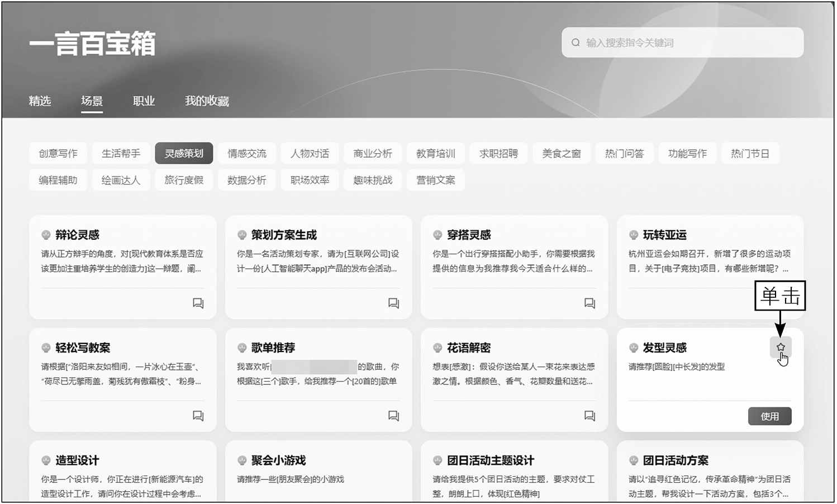Open the 聚会小游戏 card title
Viewport: 837px width, 504px height.
[278, 460]
